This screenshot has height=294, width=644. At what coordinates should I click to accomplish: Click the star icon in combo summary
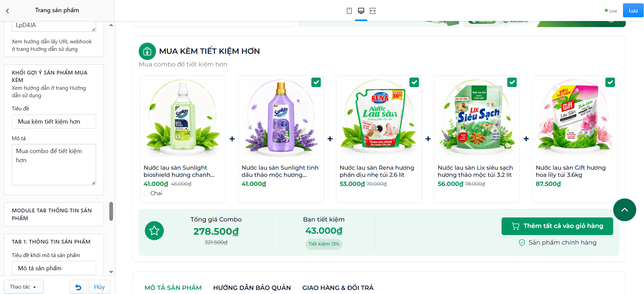coord(154,231)
